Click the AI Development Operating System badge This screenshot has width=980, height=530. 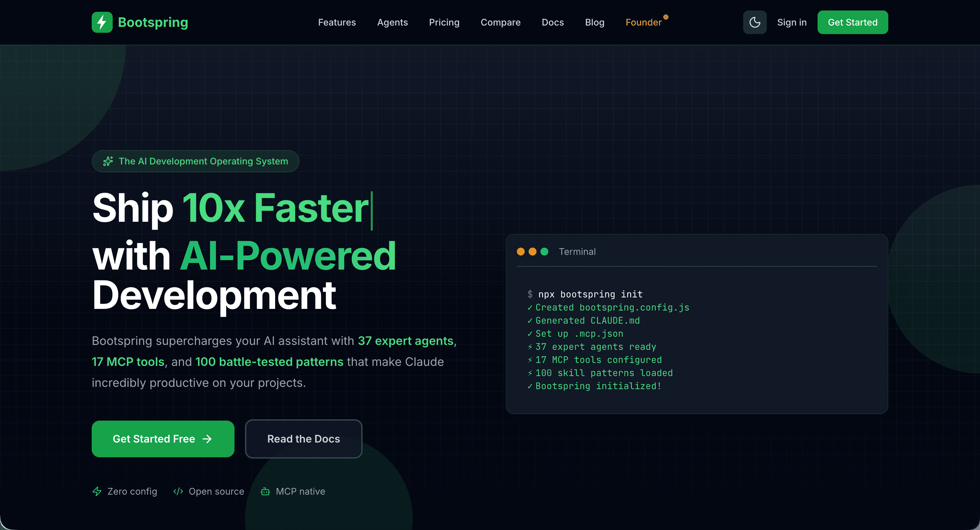(x=195, y=161)
